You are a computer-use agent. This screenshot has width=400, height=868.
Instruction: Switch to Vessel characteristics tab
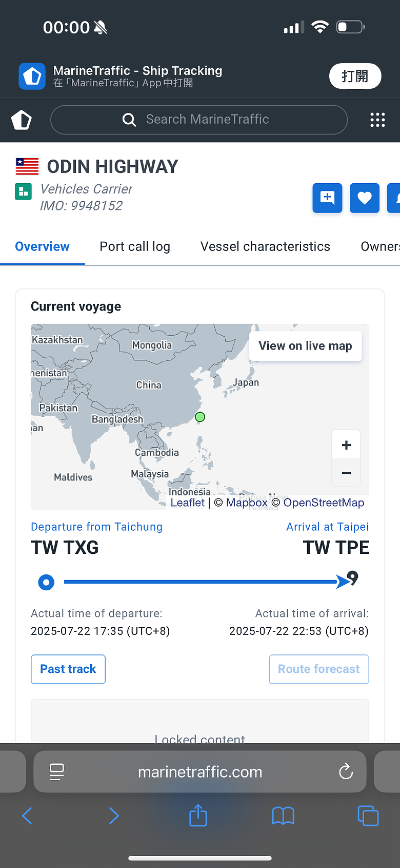pos(265,246)
